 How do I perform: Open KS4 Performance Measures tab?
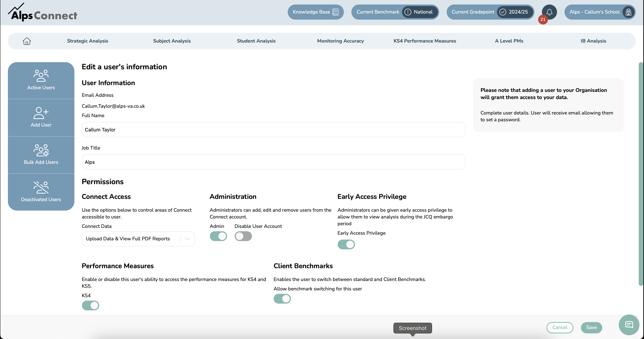pos(425,41)
